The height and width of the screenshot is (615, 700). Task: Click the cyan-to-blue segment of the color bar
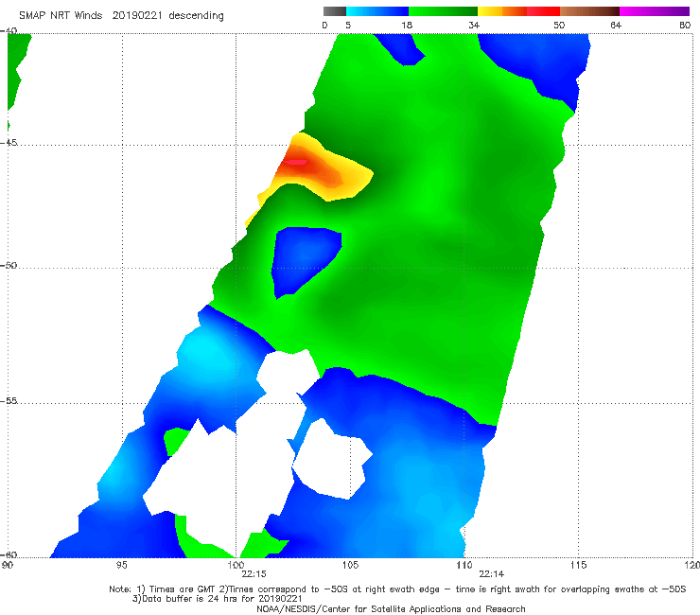[x=377, y=11]
